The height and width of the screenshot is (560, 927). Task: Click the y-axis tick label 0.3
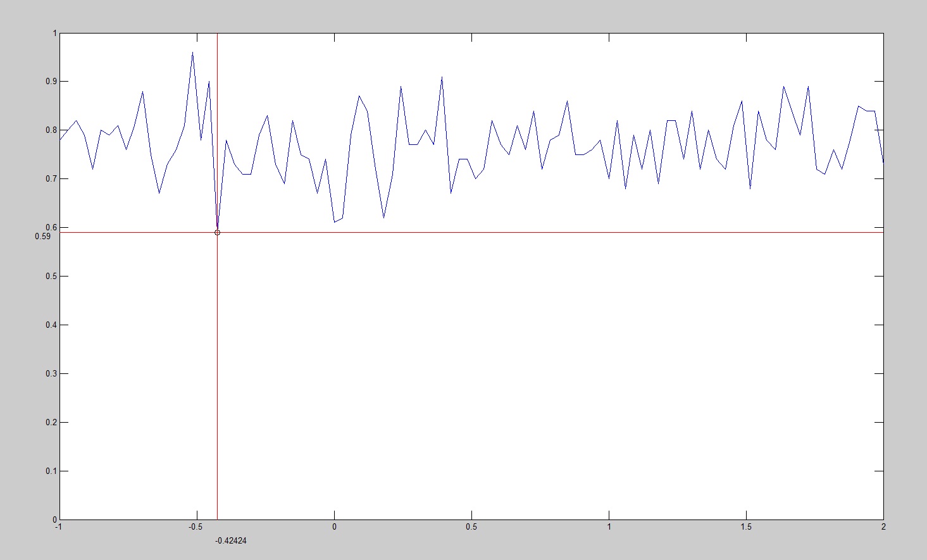coord(51,374)
